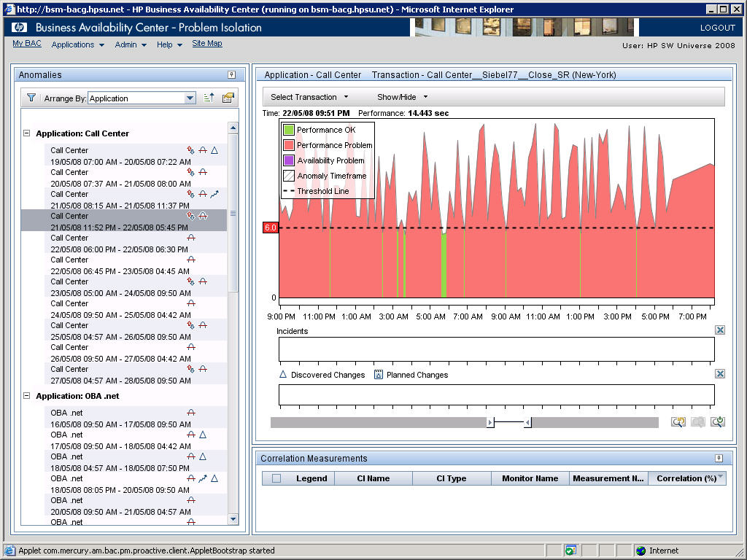Click the Anomaly Timeframe hatched legend swatch
747x560 pixels.
(289, 175)
